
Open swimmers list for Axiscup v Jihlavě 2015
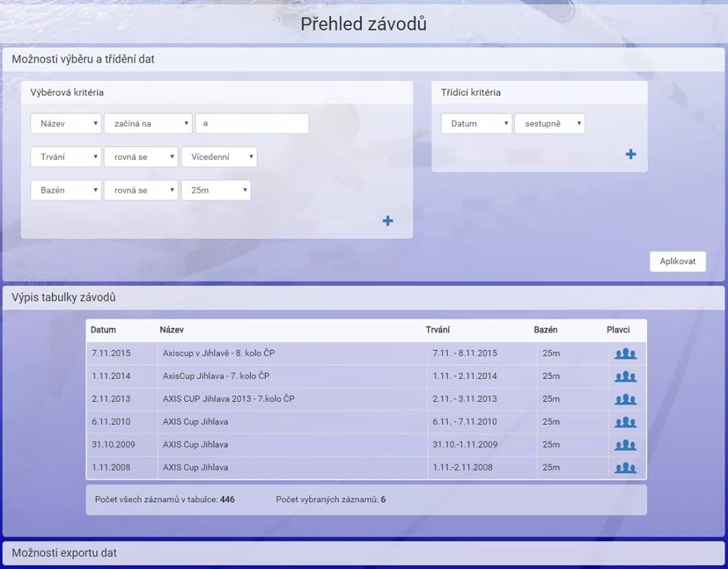point(625,354)
